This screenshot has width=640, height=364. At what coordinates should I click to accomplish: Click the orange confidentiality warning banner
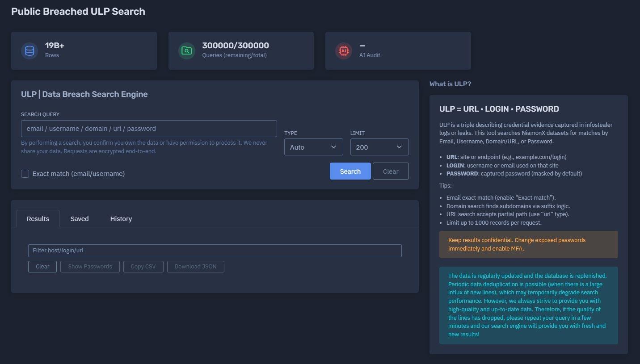click(528, 244)
